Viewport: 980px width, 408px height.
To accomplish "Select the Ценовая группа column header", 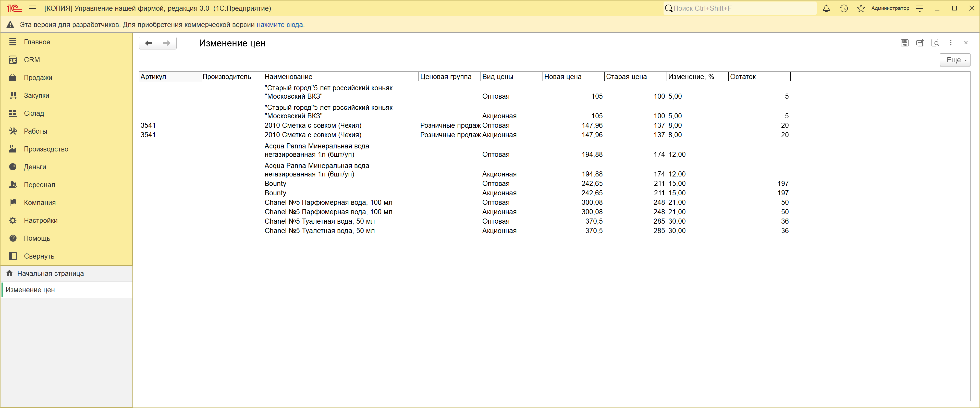I will [x=450, y=76].
